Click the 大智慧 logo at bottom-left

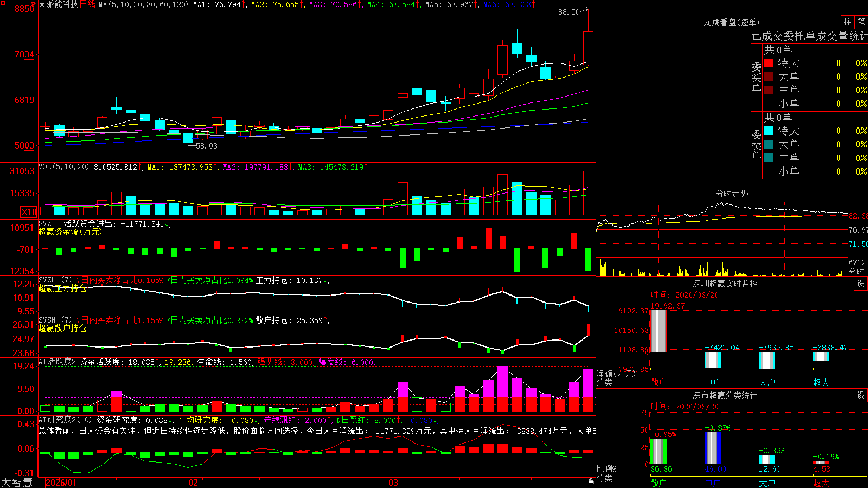[x=17, y=482]
